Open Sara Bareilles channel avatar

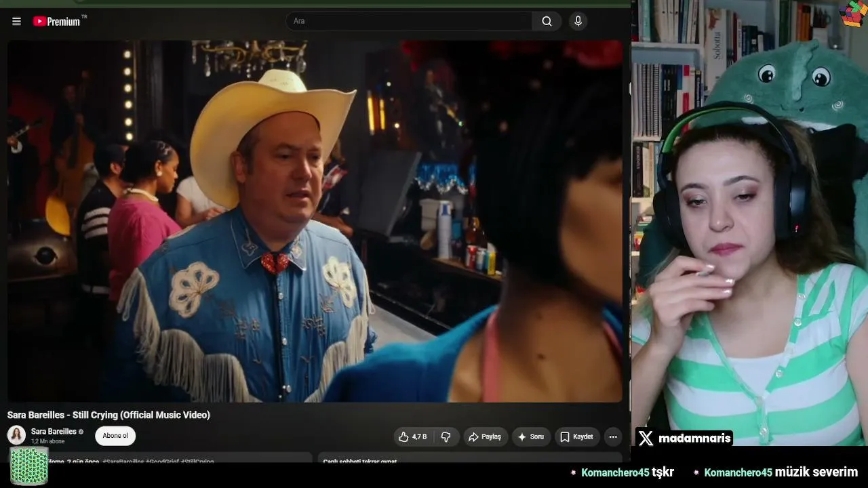click(x=16, y=435)
